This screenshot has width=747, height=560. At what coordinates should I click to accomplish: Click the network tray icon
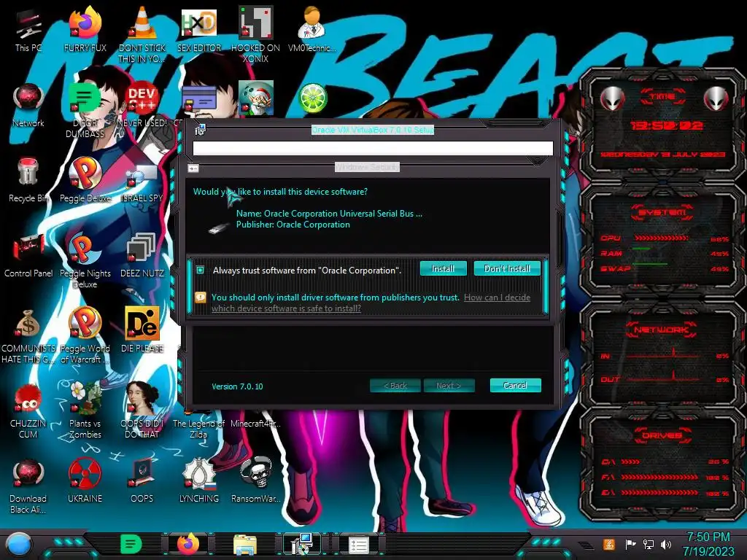pyautogui.click(x=648, y=544)
